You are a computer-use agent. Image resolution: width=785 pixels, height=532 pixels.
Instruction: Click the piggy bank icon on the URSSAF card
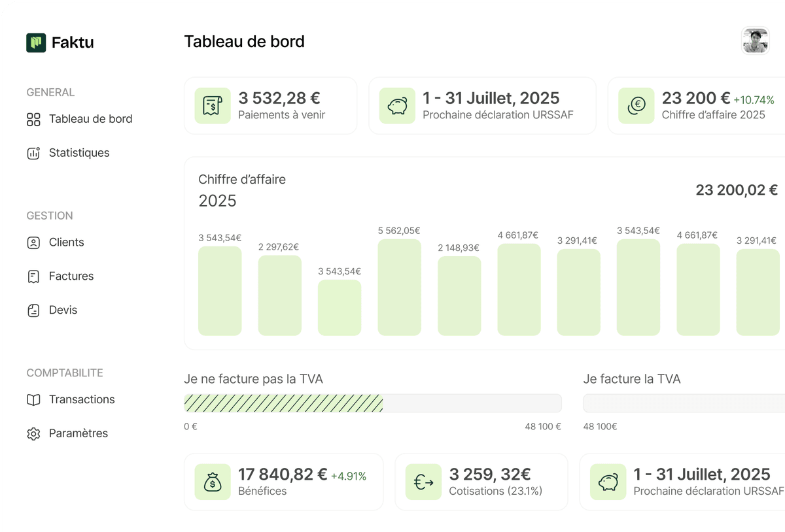[x=396, y=105]
